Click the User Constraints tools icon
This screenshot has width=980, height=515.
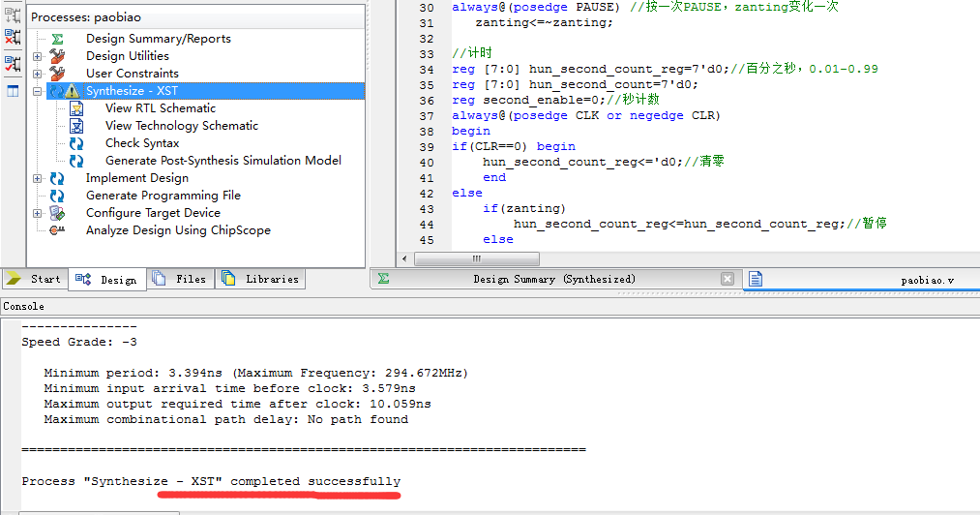[x=57, y=74]
